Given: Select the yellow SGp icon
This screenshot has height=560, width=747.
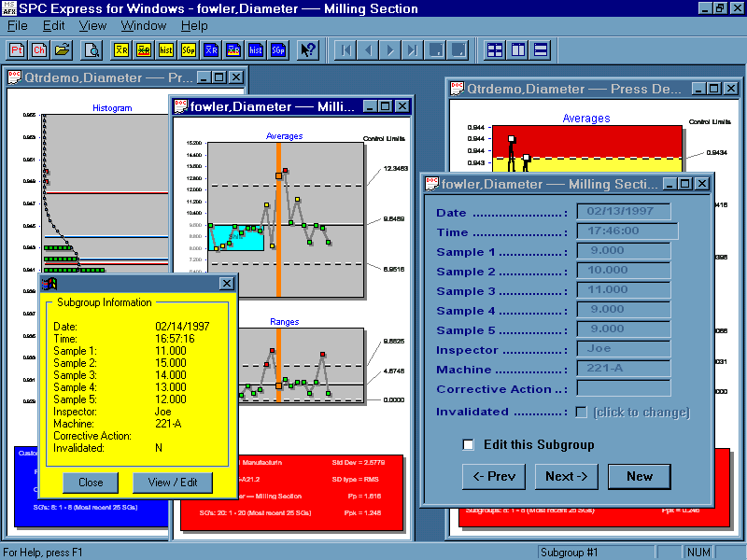Looking at the screenshot, I should tap(189, 50).
